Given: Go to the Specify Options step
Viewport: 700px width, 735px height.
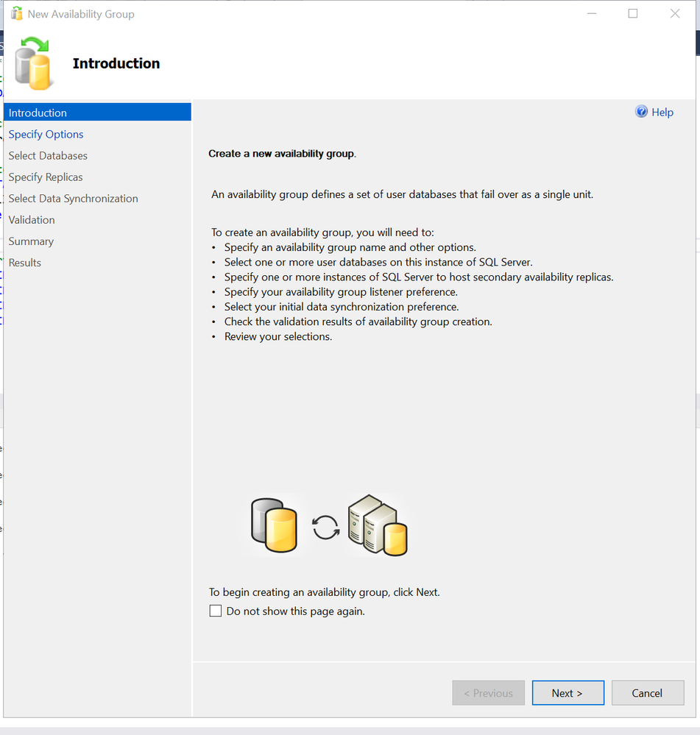Looking at the screenshot, I should 46,134.
